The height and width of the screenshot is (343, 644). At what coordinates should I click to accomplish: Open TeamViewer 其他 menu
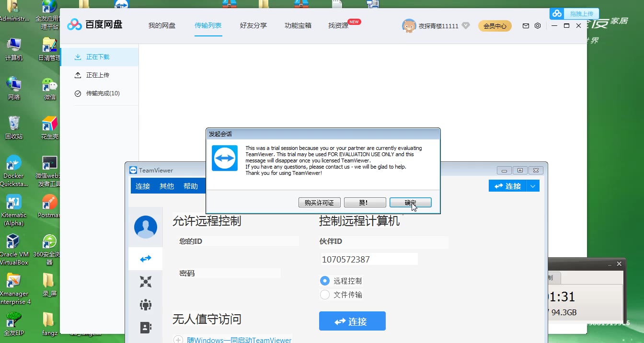[167, 186]
